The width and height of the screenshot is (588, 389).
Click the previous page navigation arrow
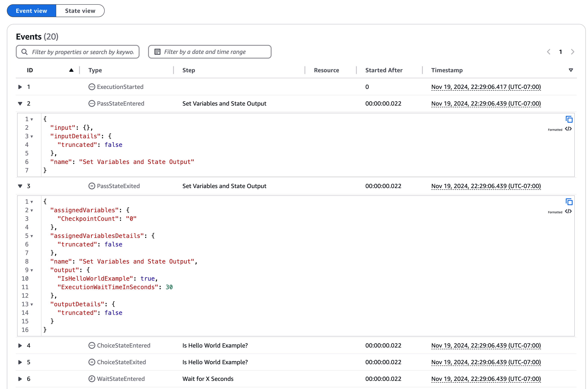[549, 52]
